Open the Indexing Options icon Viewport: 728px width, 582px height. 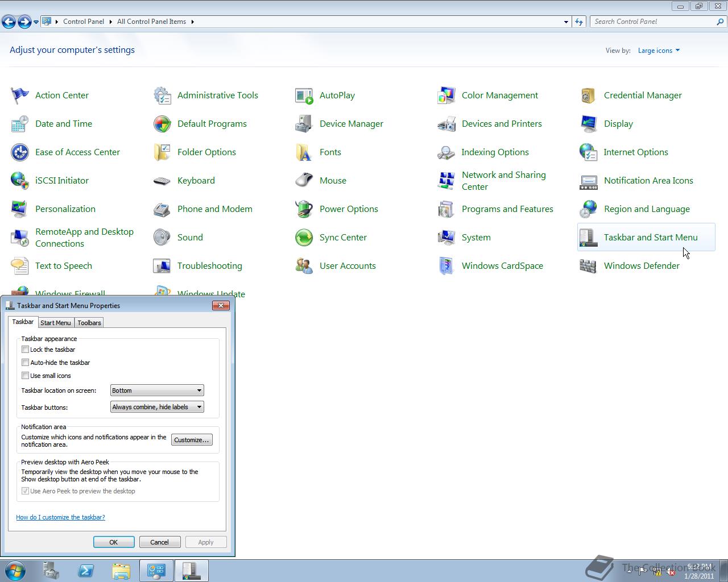[x=446, y=152]
